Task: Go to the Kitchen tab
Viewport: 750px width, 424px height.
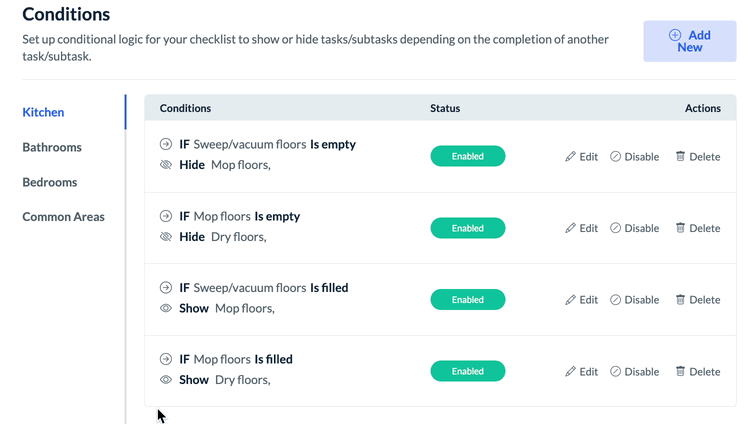Action: [x=43, y=112]
